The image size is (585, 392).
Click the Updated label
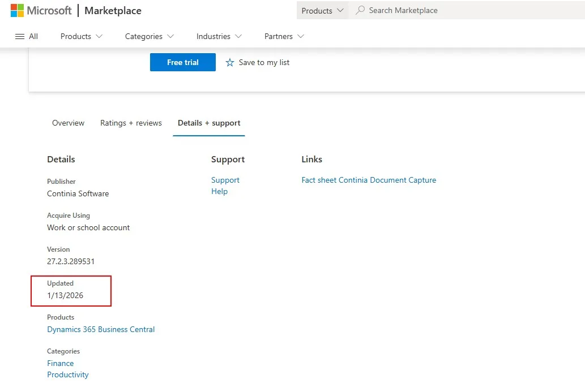pos(61,283)
